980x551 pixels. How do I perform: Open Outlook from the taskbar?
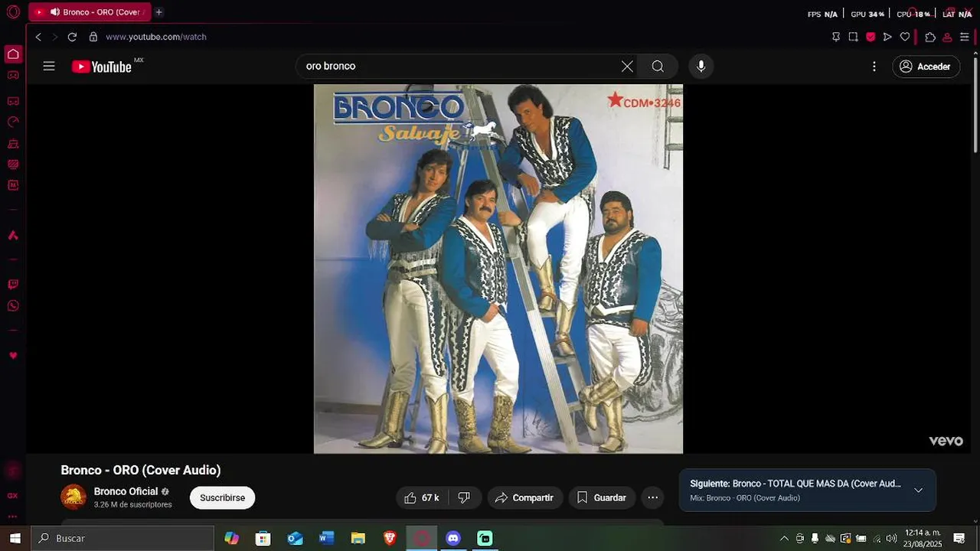pos(295,538)
